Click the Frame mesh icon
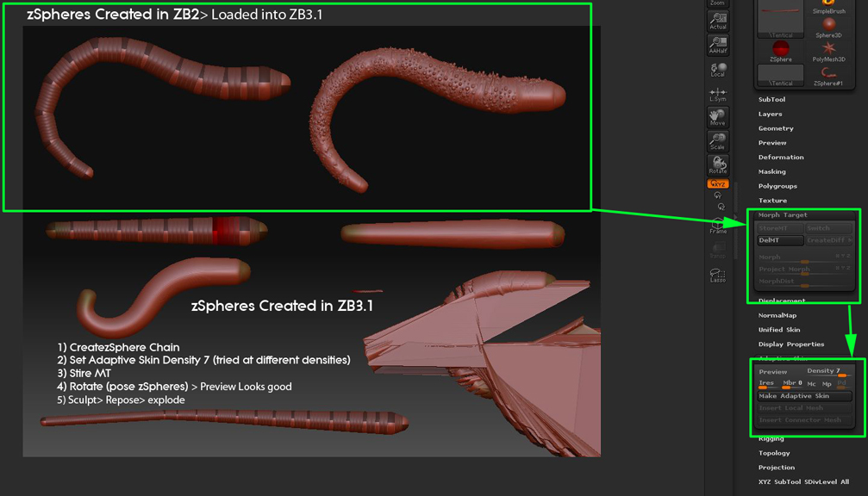Screen dimensions: 868x496 [x=718, y=226]
